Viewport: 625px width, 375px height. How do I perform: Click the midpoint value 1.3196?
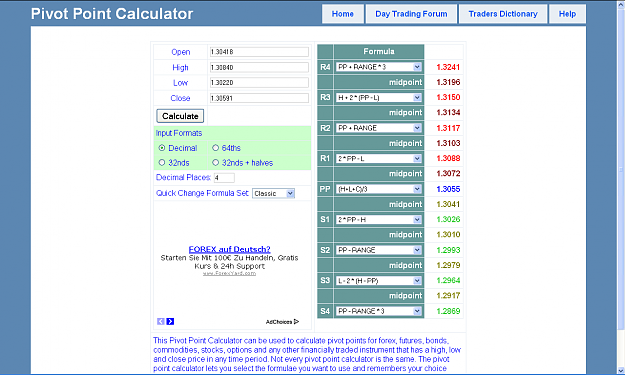tap(448, 82)
